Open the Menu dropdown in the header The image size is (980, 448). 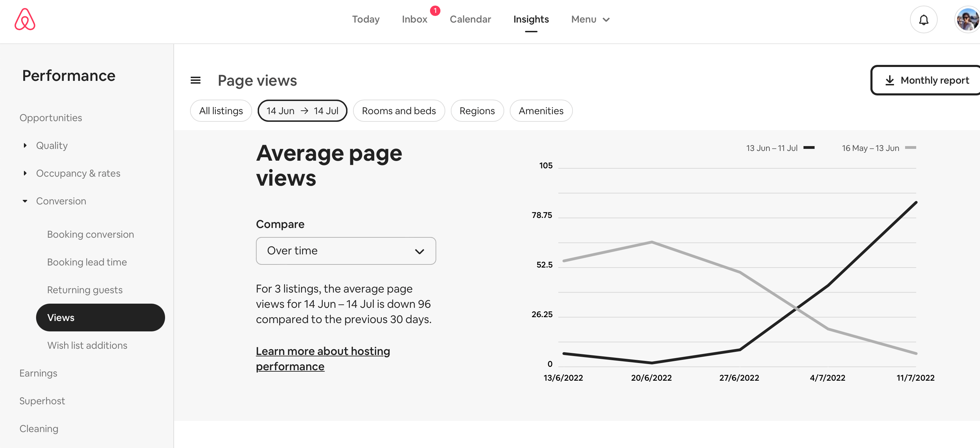click(x=590, y=19)
